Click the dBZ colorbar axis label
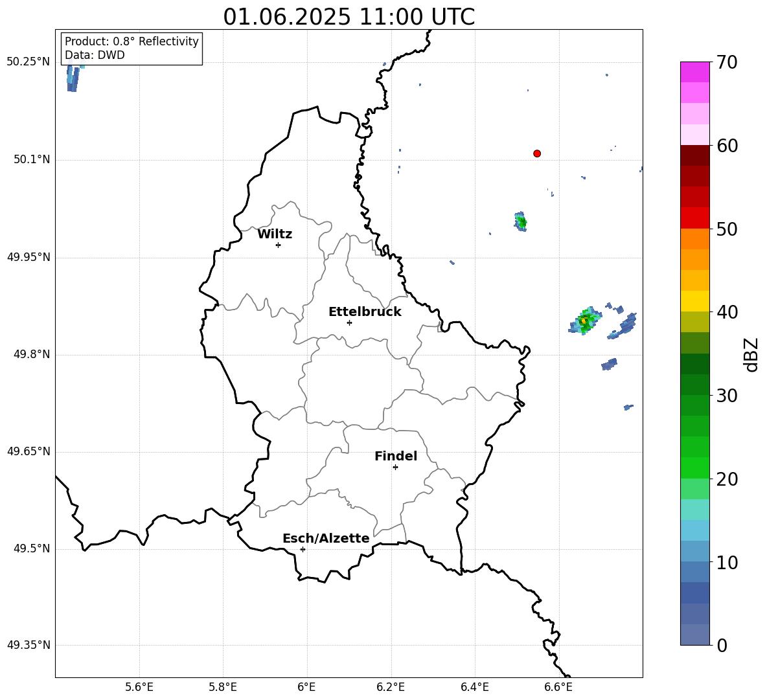This screenshot has height=700, width=767. pos(752,354)
